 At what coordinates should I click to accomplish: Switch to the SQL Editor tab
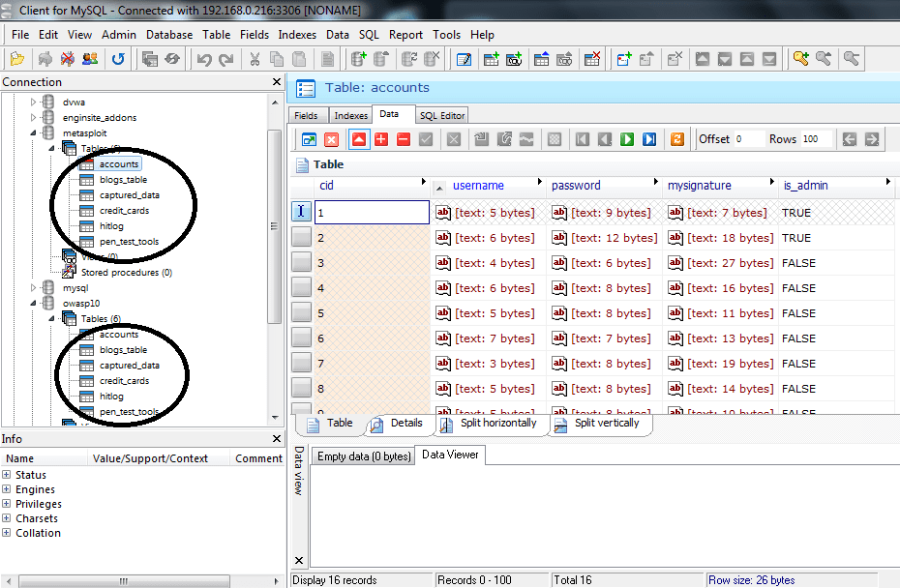point(441,116)
